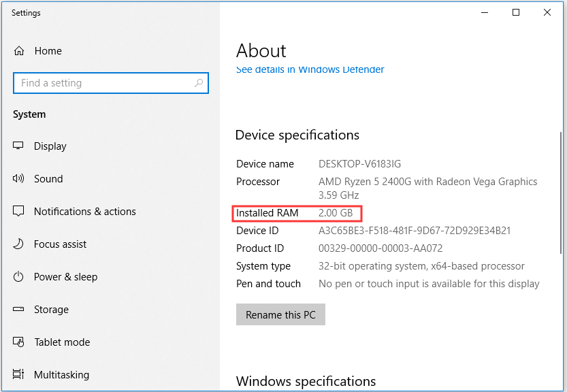Open the Storage settings icon
This screenshot has height=392, width=567.
[18, 309]
